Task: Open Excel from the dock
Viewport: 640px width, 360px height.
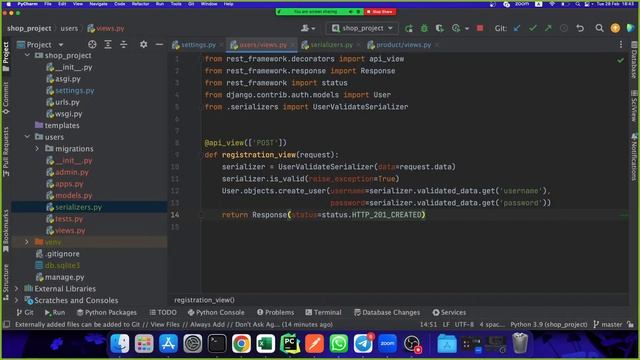Action: (266, 343)
